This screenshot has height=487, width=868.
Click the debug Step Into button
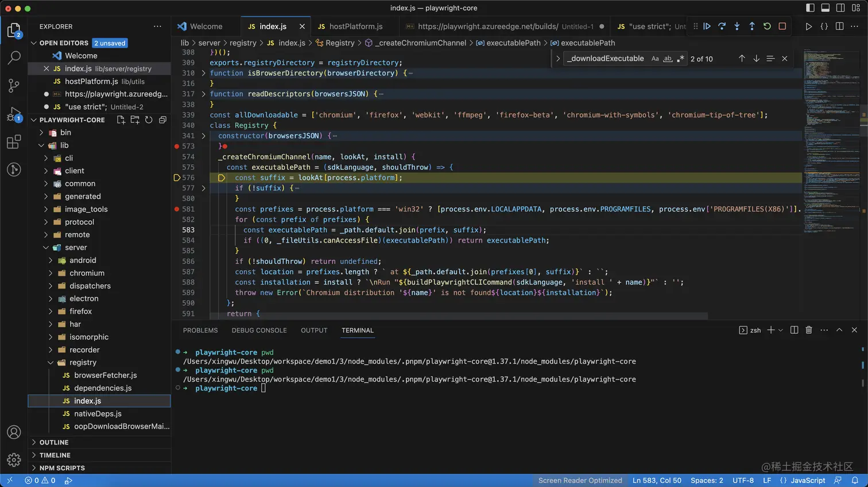737,26
